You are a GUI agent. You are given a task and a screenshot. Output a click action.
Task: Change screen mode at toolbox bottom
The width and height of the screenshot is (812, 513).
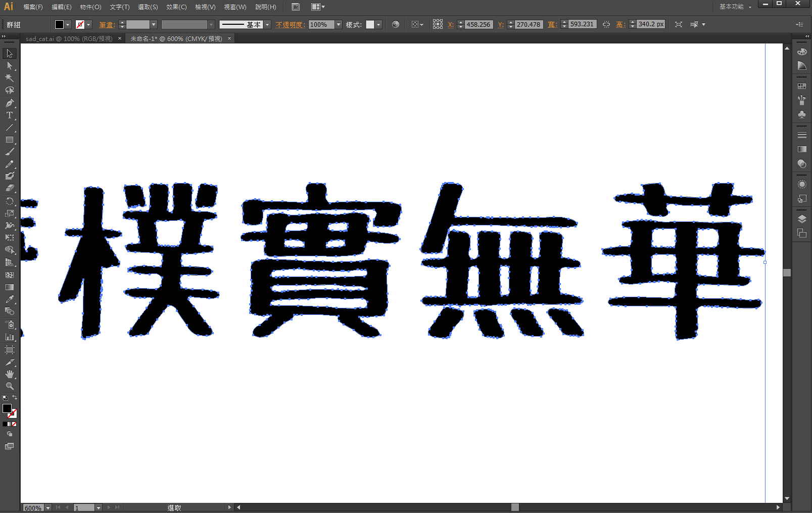pyautogui.click(x=9, y=446)
